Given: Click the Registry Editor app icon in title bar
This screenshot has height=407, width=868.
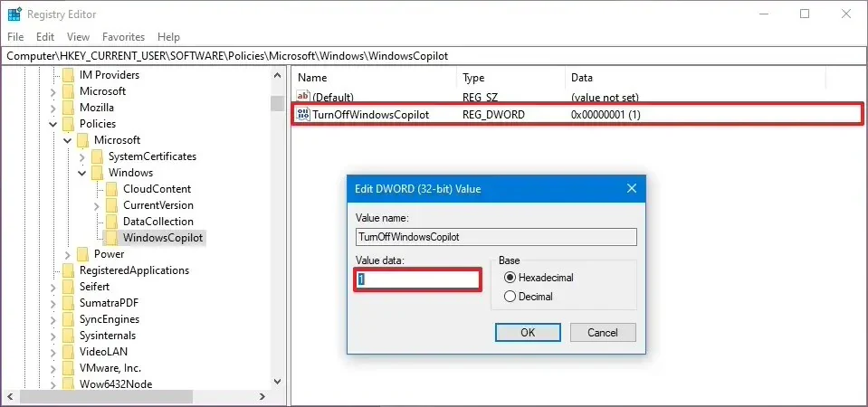Looking at the screenshot, I should pos(14,14).
